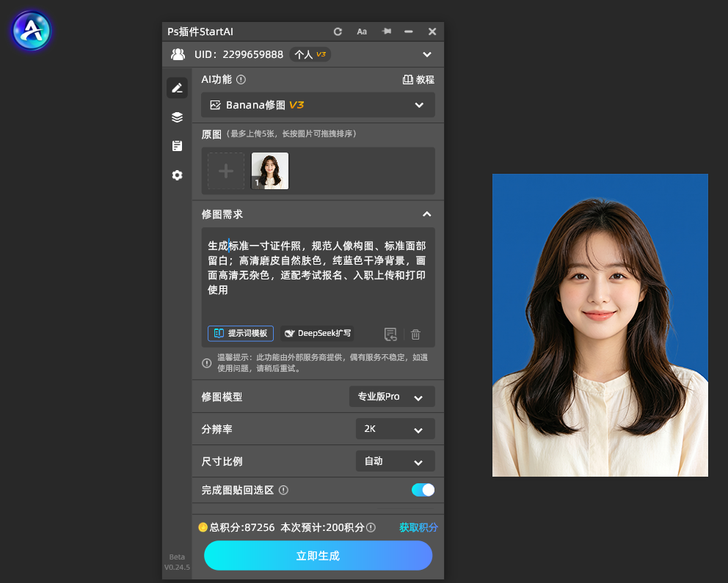Click the 立即生成 button
Image resolution: width=728 pixels, height=583 pixels.
[318, 556]
